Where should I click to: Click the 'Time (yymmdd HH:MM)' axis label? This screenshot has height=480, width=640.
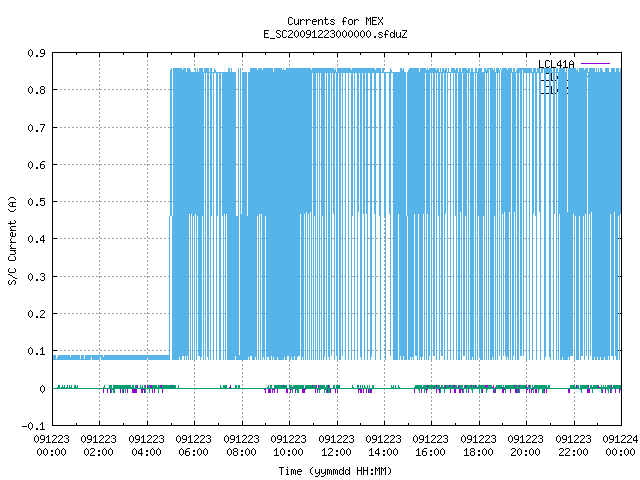335,471
